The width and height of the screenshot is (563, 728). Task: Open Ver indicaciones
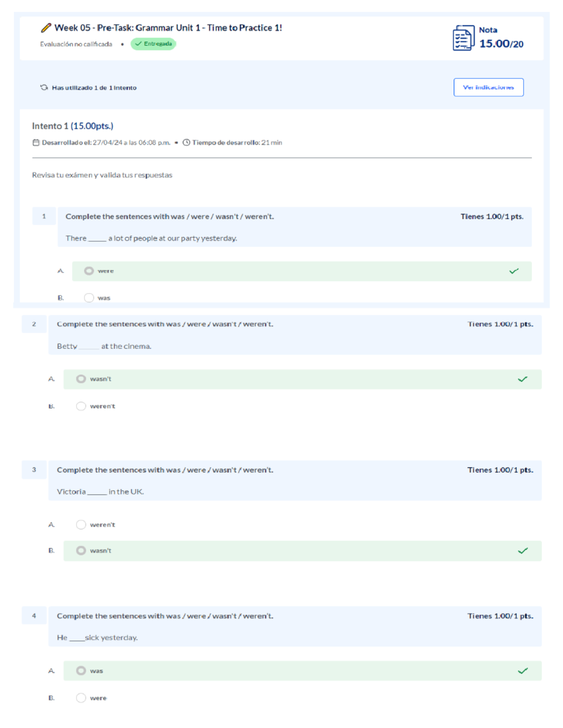(488, 87)
